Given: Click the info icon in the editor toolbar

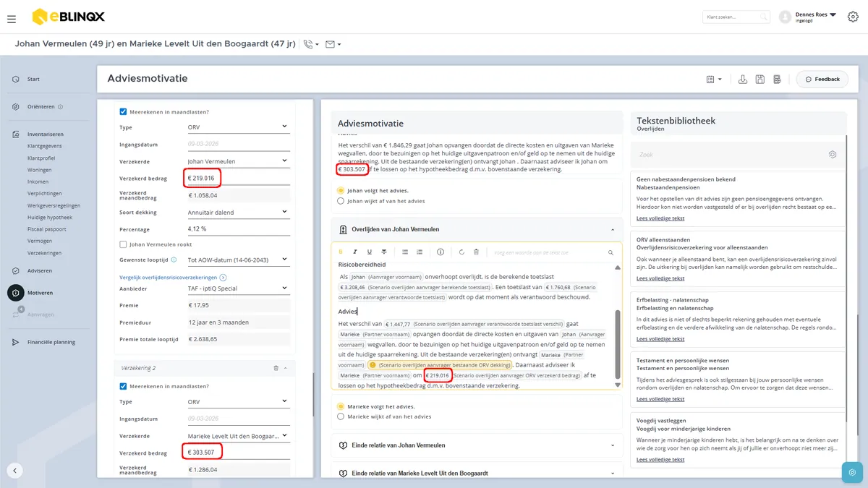Looking at the screenshot, I should [x=441, y=252].
